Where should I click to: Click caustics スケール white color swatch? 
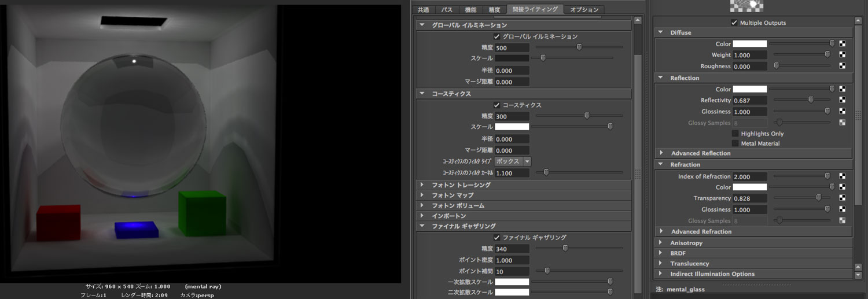click(512, 127)
